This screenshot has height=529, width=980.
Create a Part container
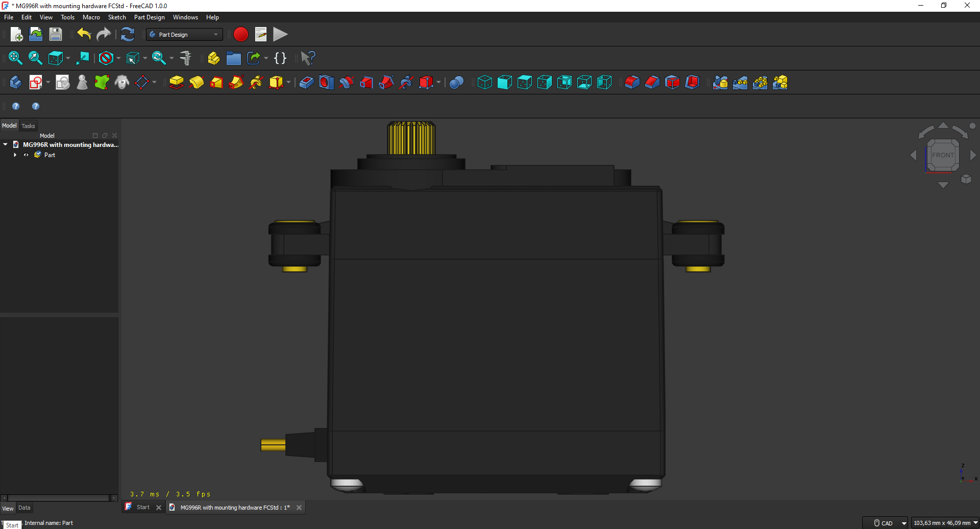(213, 58)
